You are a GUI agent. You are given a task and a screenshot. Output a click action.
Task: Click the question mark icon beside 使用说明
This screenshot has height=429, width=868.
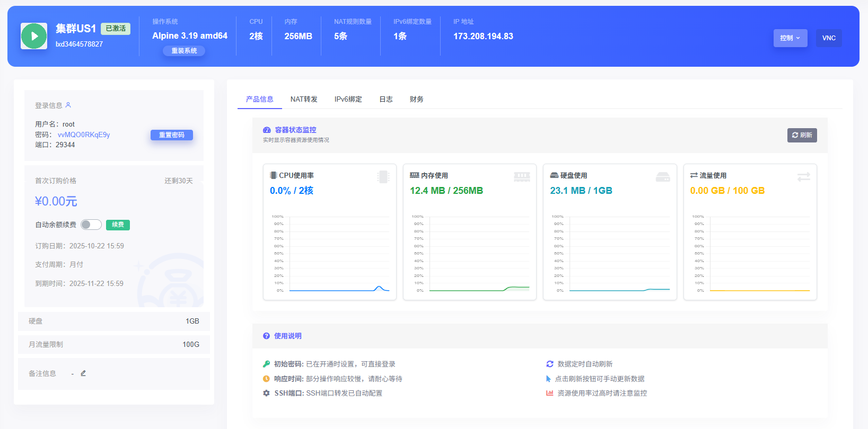[266, 336]
